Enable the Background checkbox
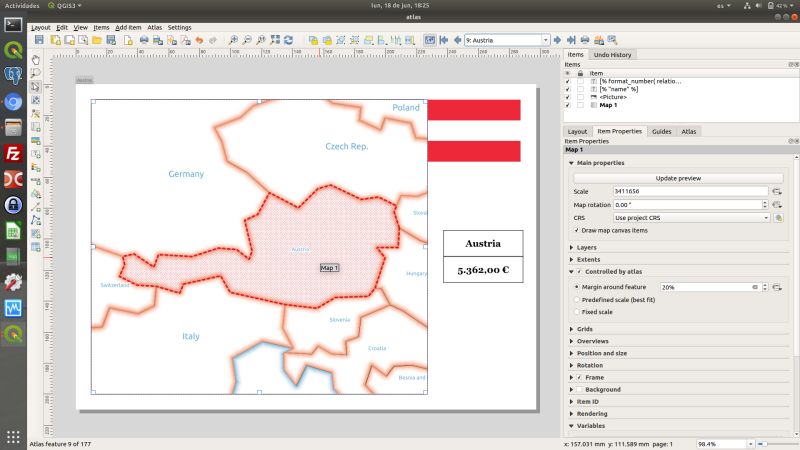The height and width of the screenshot is (450, 800). [x=579, y=390]
